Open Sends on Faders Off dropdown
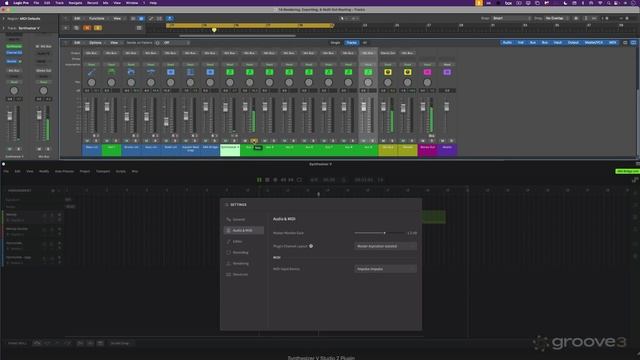640x360 pixels. [x=176, y=43]
